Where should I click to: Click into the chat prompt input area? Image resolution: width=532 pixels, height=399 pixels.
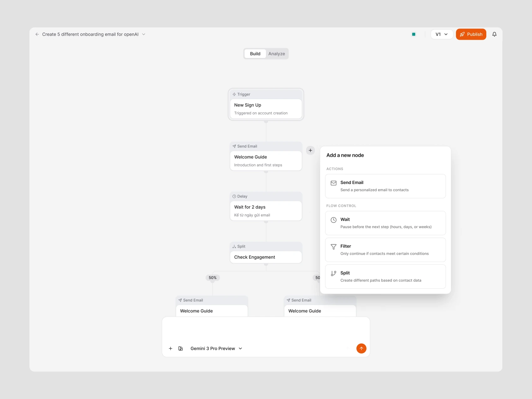(x=266, y=330)
